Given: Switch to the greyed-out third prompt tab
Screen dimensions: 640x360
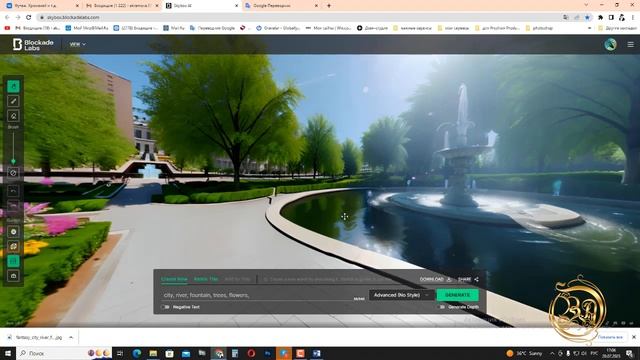Looking at the screenshot, I should pos(238,279).
